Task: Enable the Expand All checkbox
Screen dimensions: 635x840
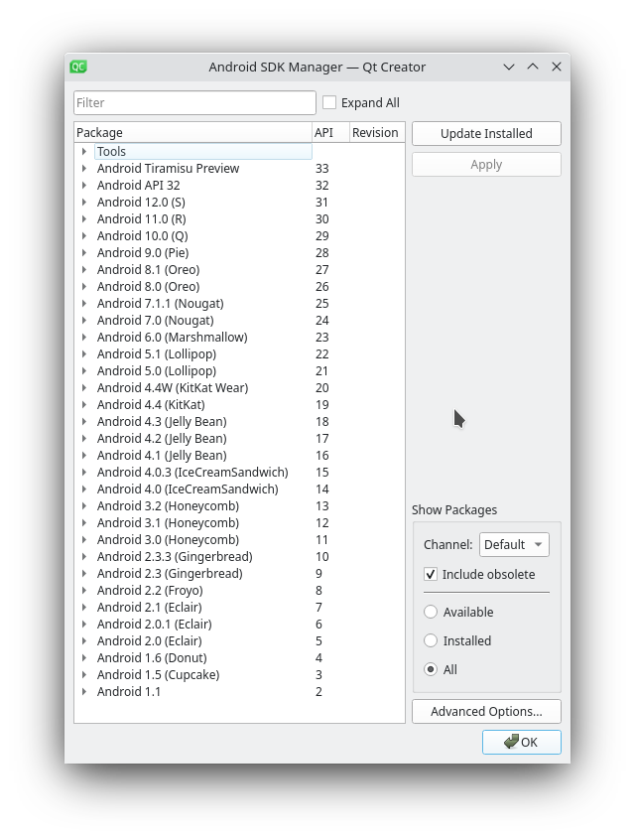Action: 329,102
